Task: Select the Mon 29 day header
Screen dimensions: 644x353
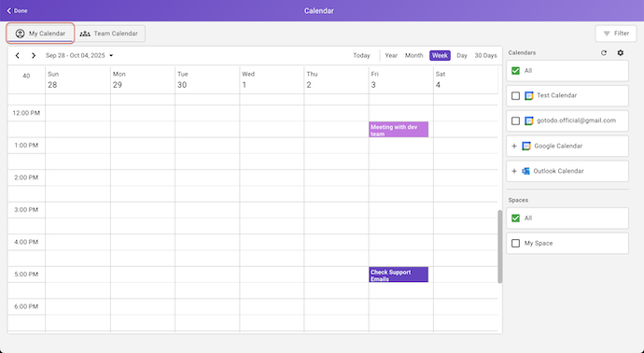Action: coord(143,79)
